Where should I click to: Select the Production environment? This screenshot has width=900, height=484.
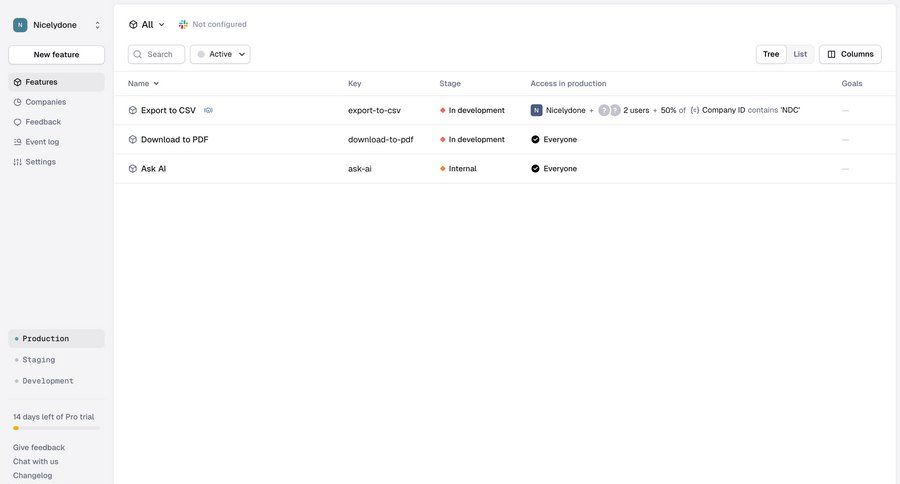click(x=56, y=339)
